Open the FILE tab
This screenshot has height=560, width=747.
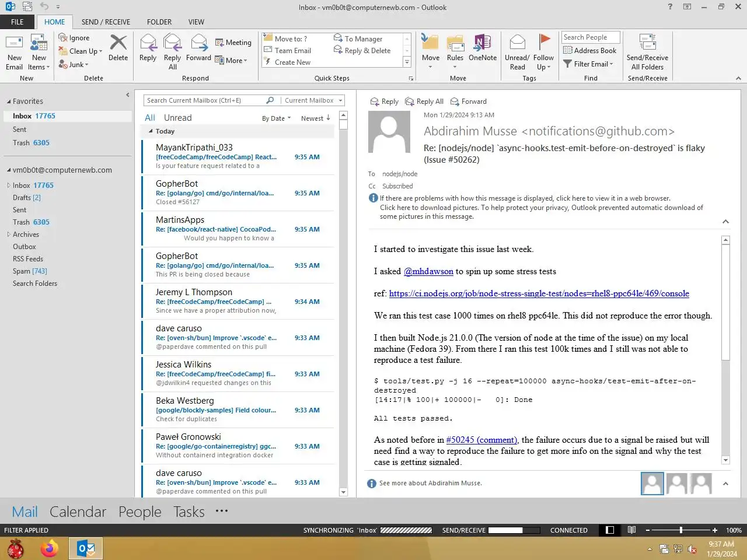pyautogui.click(x=18, y=22)
